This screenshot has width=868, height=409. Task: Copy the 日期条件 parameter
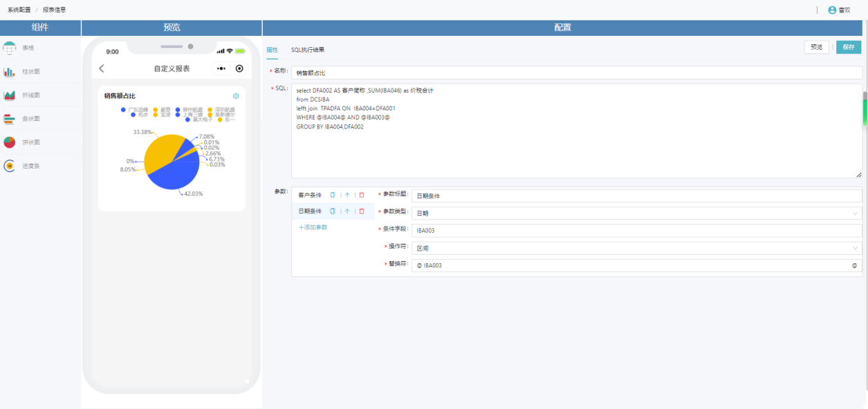tap(333, 211)
